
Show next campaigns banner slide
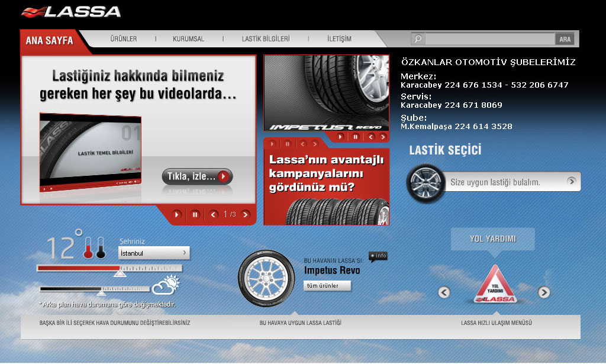(x=315, y=144)
